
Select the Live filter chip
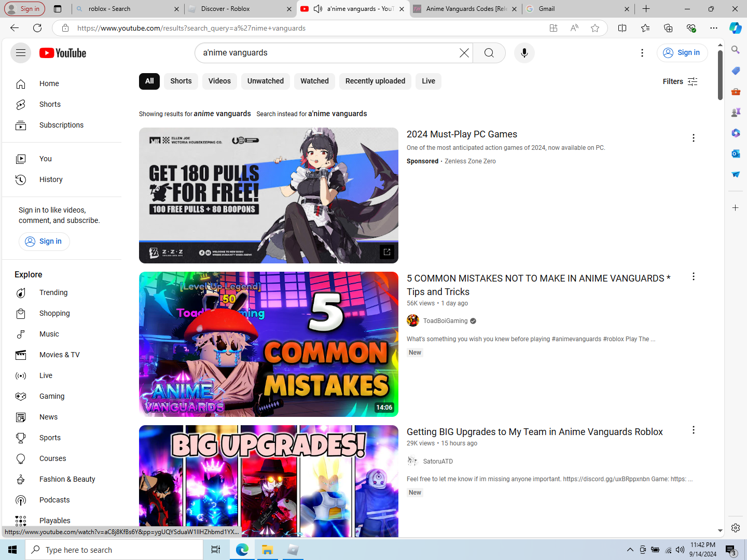[428, 81]
